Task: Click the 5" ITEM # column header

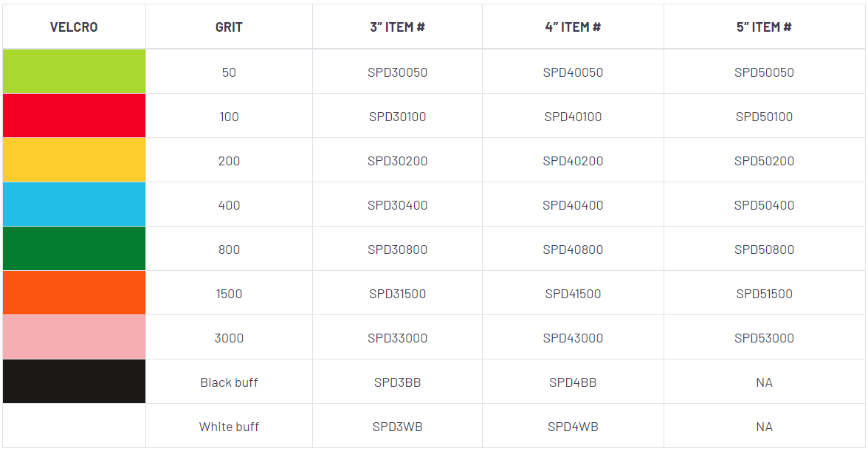Action: click(764, 27)
